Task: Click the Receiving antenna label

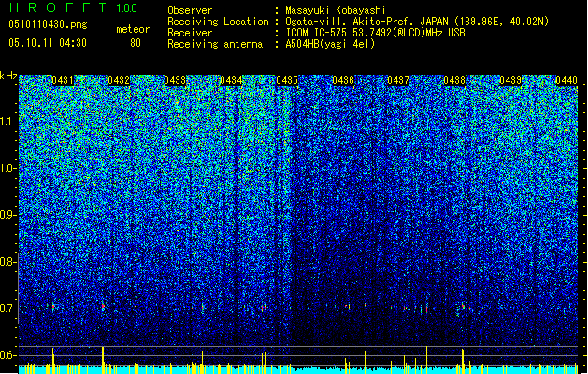Action: tap(215, 44)
